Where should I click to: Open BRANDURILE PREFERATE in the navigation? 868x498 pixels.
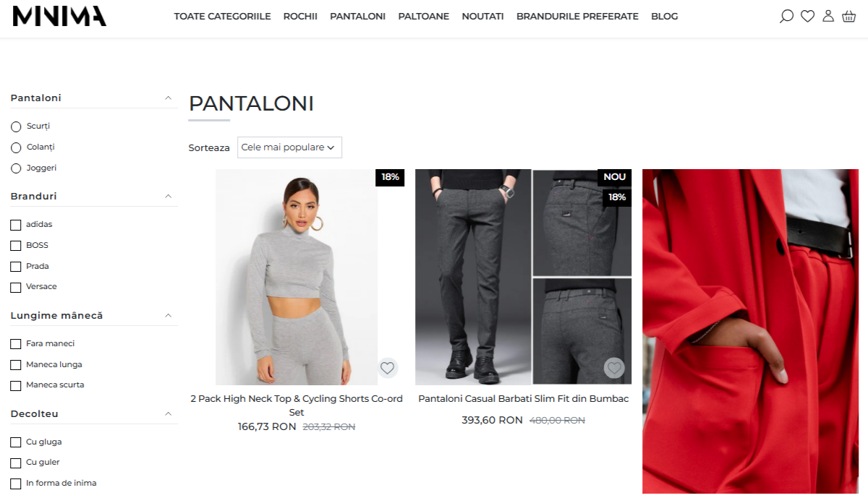(577, 16)
